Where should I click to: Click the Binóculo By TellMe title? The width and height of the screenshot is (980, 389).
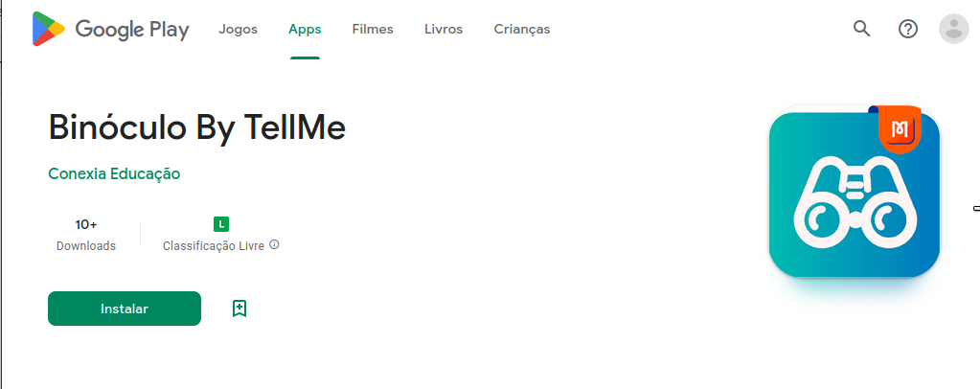tap(197, 127)
